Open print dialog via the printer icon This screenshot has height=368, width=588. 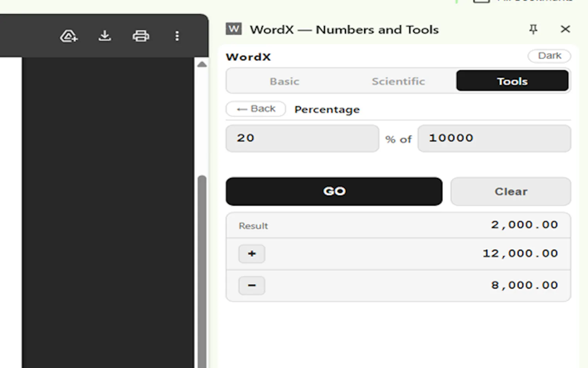tap(141, 36)
